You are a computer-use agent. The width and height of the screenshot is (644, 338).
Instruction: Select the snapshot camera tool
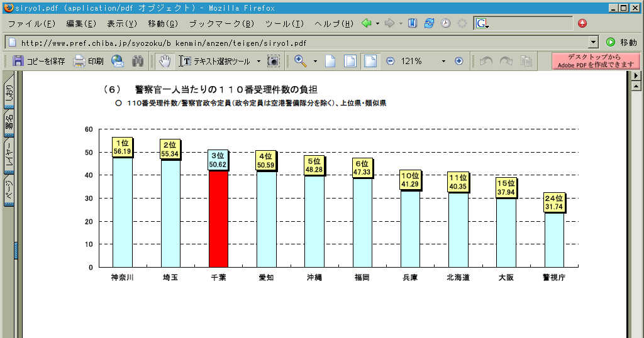tap(273, 61)
